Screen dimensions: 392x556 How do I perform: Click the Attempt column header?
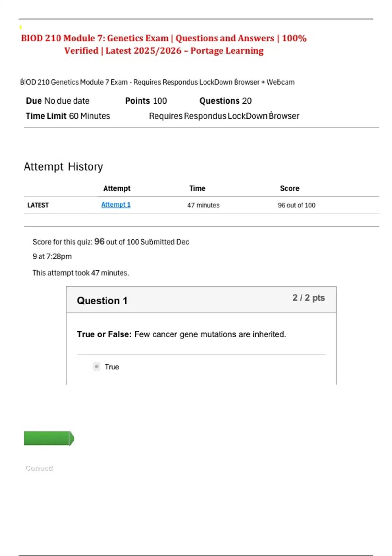pos(117,188)
